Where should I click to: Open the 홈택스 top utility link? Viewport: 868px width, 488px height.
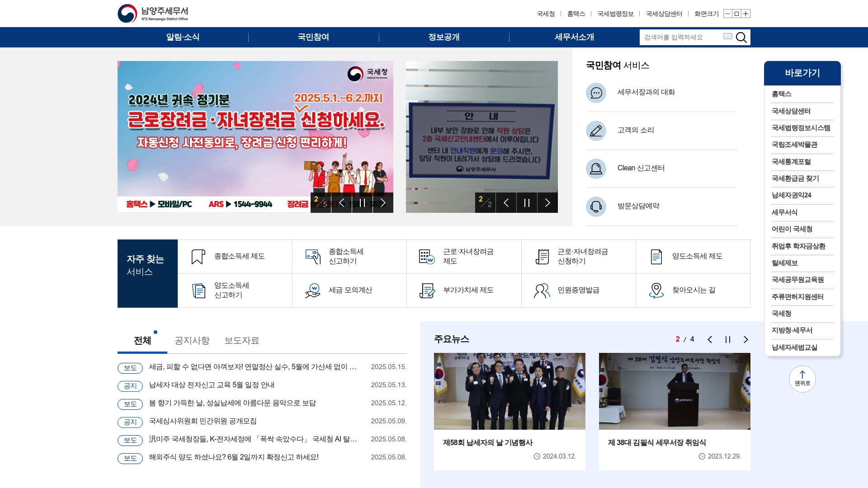[576, 14]
